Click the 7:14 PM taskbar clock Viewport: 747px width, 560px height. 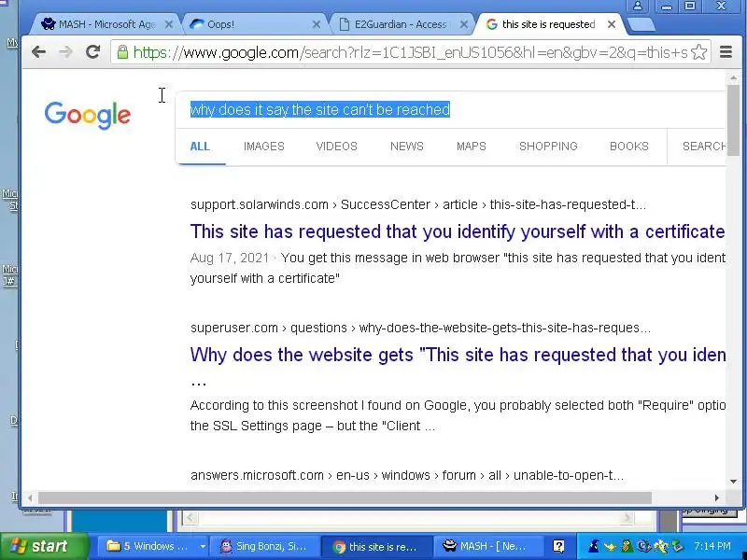712,546
